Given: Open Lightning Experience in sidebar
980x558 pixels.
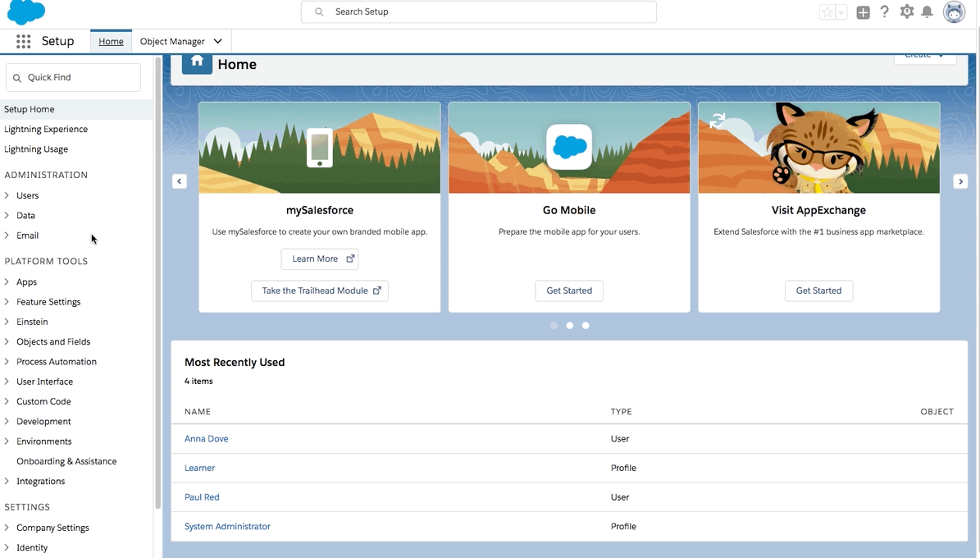Looking at the screenshot, I should click(x=46, y=129).
